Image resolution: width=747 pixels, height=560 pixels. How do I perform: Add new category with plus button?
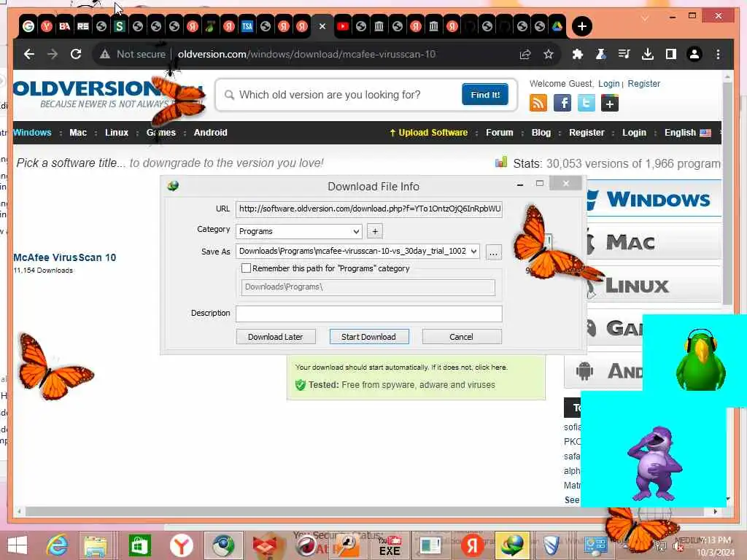[375, 231]
